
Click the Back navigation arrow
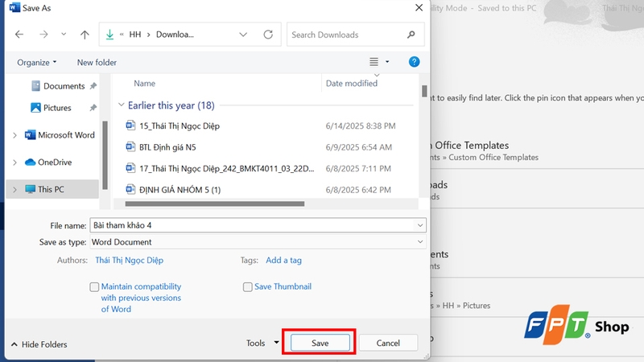(x=19, y=35)
